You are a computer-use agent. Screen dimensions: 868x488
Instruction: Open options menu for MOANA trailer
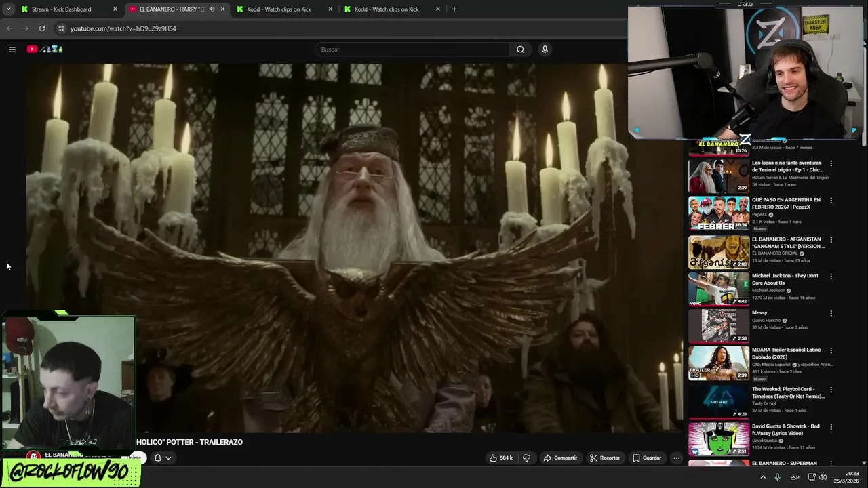coord(831,350)
